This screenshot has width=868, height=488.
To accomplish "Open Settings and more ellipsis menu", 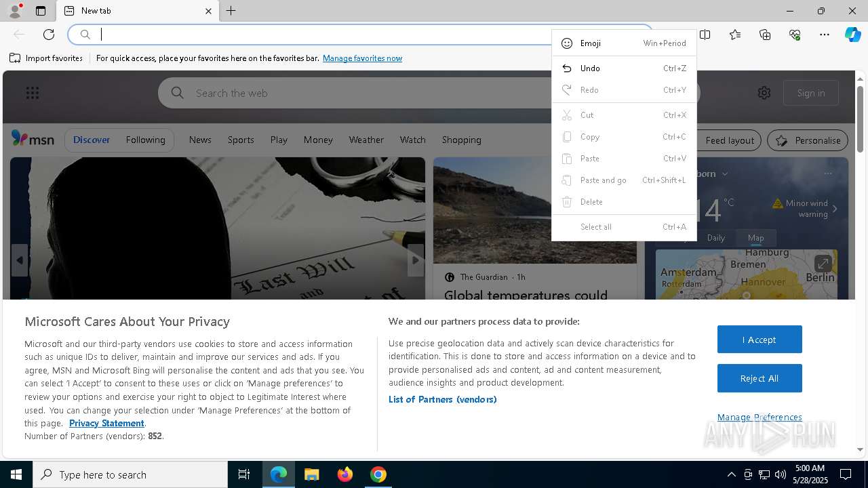I will coord(825,35).
